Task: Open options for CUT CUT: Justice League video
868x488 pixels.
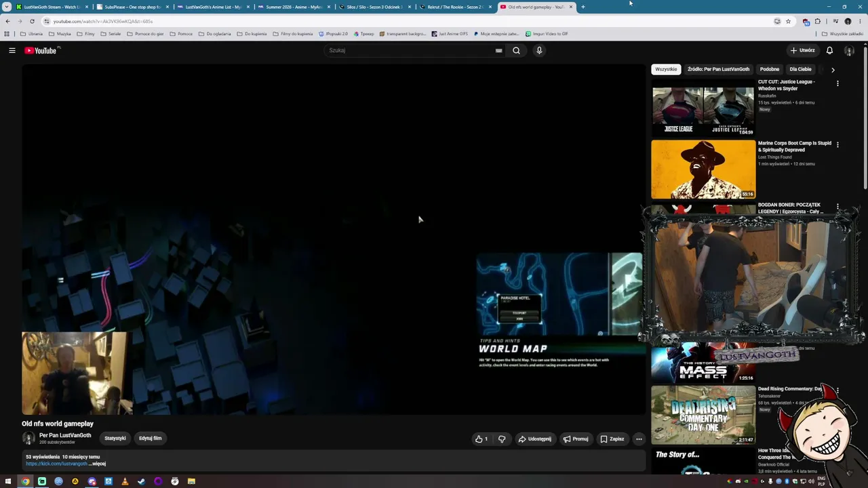Action: pos(837,83)
